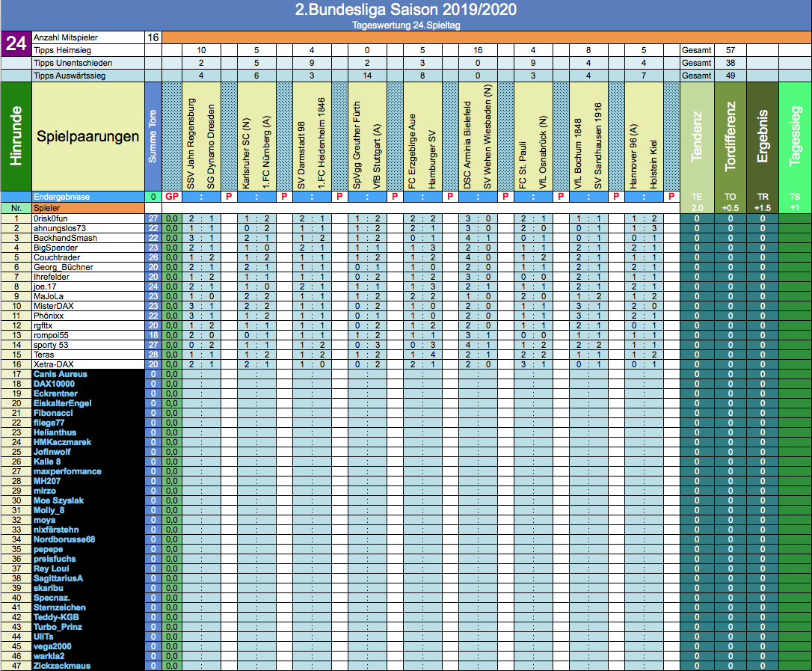The width and height of the screenshot is (812, 671).
Task: Select the '1.FC Heidenheim 1846' team header
Action: [x=321, y=143]
